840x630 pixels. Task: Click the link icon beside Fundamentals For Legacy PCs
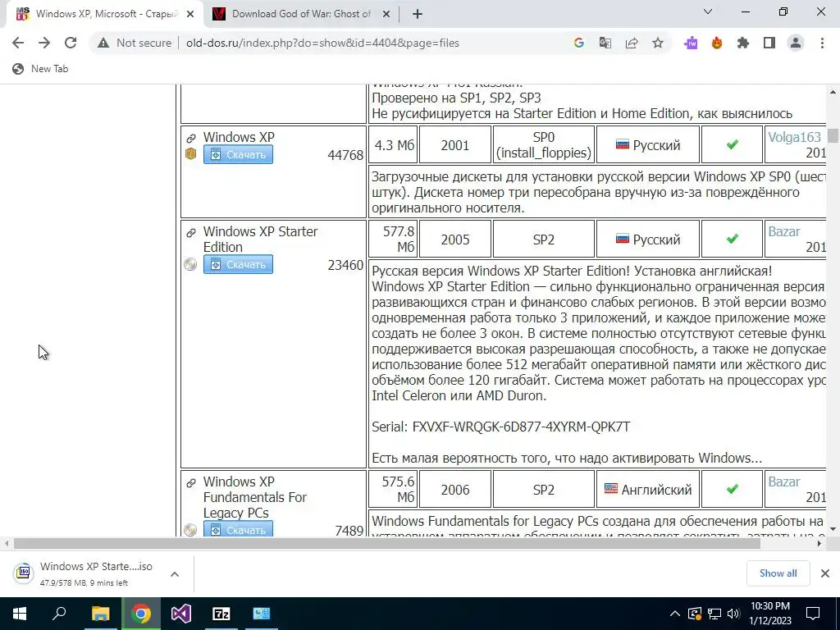click(190, 482)
